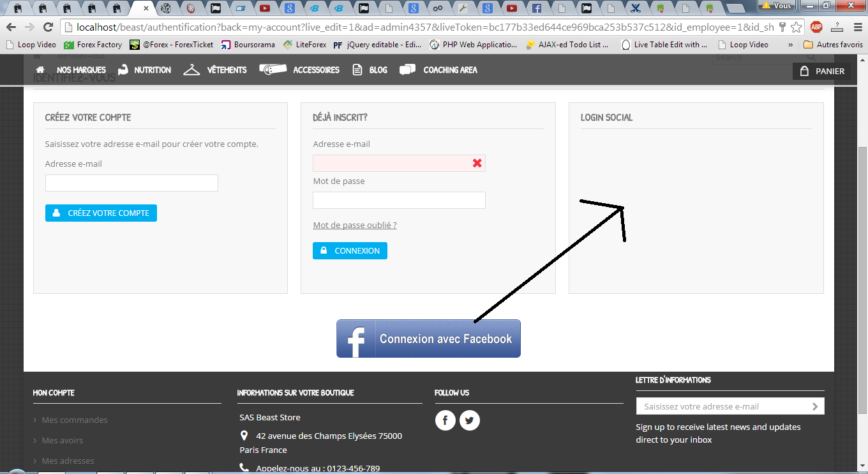
Task: Open the Mes adresses footer link
Action: (68, 461)
